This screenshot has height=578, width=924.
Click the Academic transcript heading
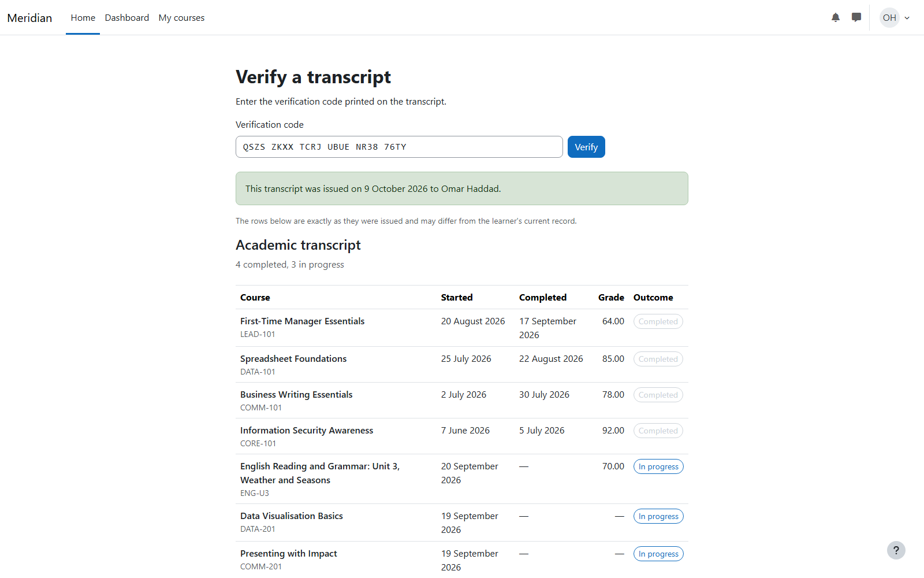point(298,245)
